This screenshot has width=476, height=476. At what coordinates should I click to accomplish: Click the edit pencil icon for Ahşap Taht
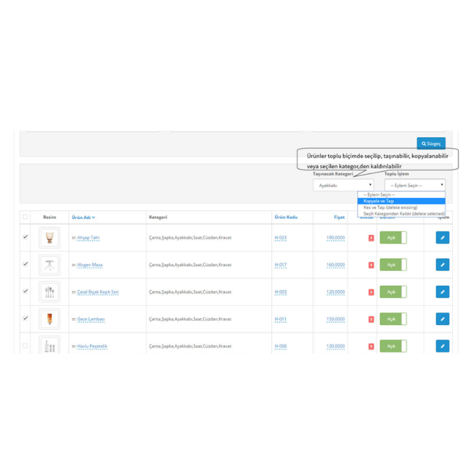coord(442,237)
